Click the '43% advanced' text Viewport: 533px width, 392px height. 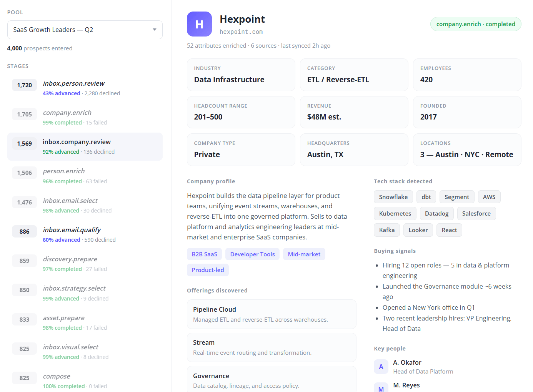[62, 93]
